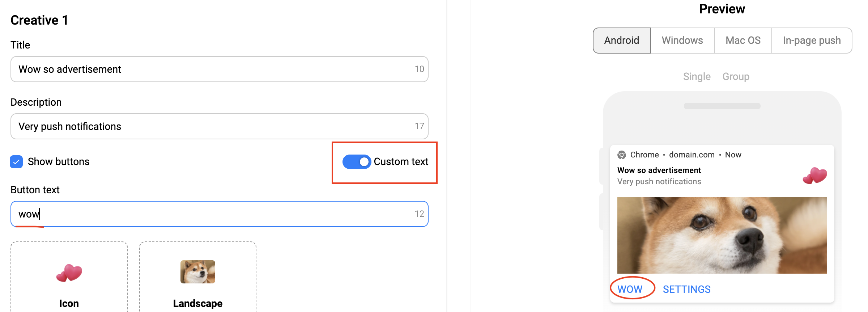This screenshot has width=868, height=312.
Task: Select the Android preview tab
Action: [621, 41]
